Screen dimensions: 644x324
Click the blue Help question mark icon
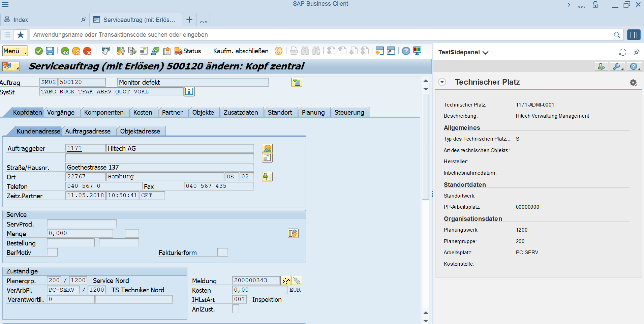(x=406, y=51)
